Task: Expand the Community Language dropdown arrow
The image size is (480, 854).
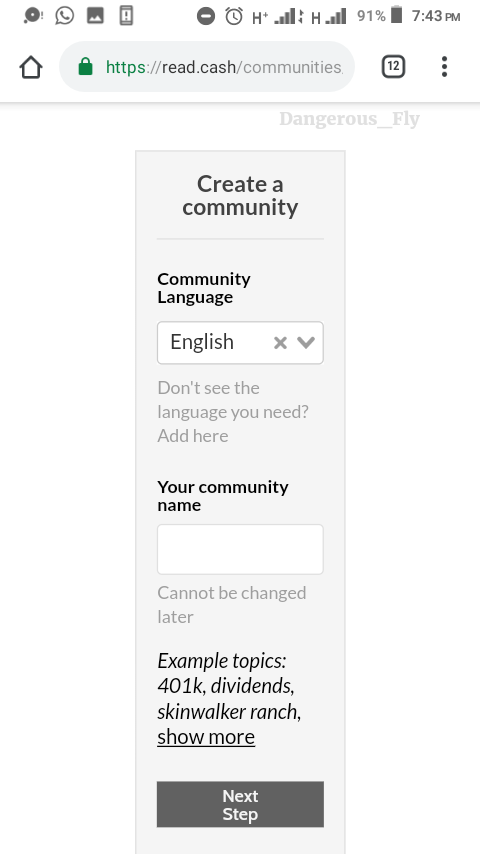Action: 306,343
